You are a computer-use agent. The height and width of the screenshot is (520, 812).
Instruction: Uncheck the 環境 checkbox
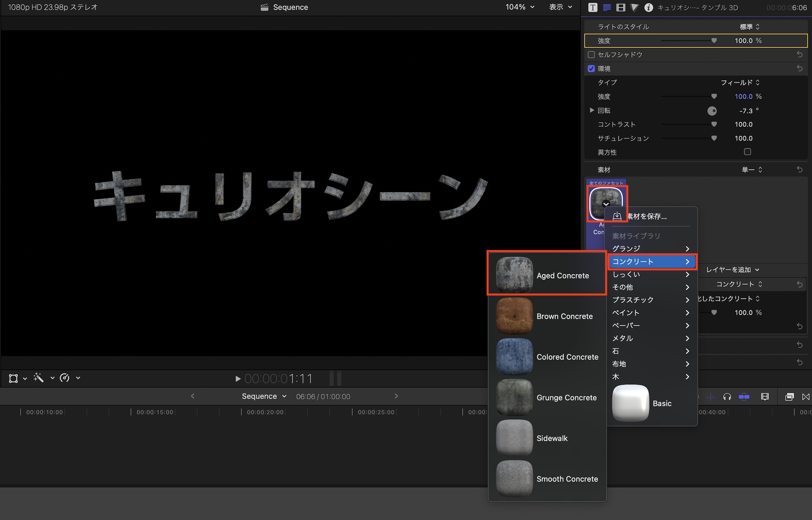click(x=591, y=69)
